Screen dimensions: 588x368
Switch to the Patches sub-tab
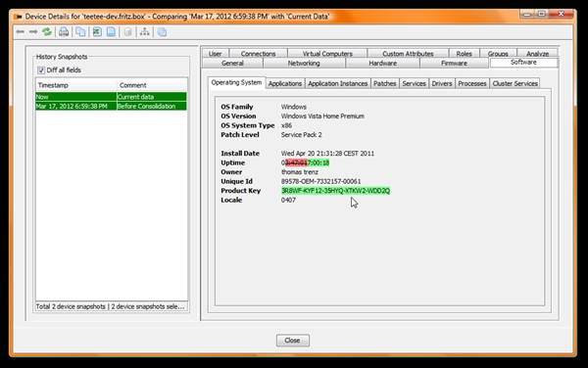tap(385, 83)
